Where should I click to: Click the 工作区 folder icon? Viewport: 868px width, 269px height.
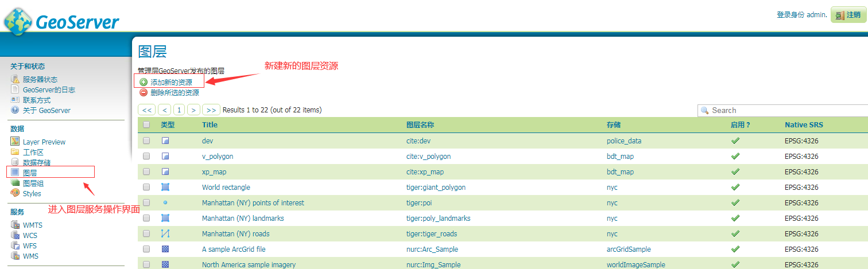pyautogui.click(x=15, y=152)
